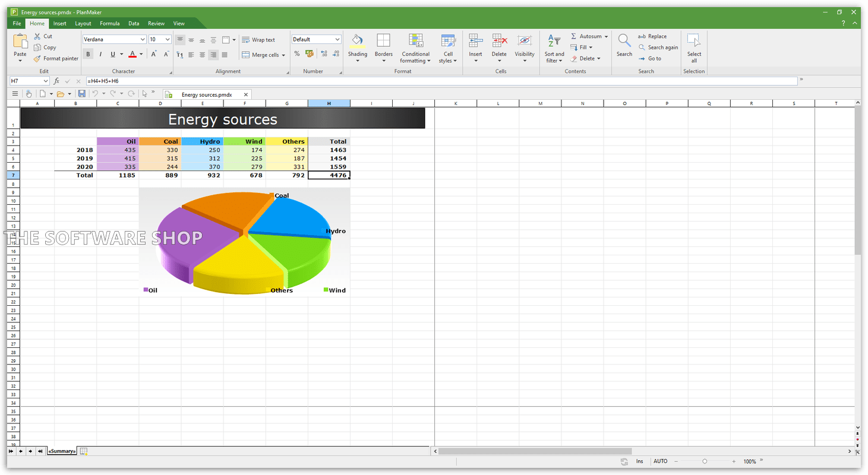
Task: Increase font size with grow icon
Action: tap(153, 54)
